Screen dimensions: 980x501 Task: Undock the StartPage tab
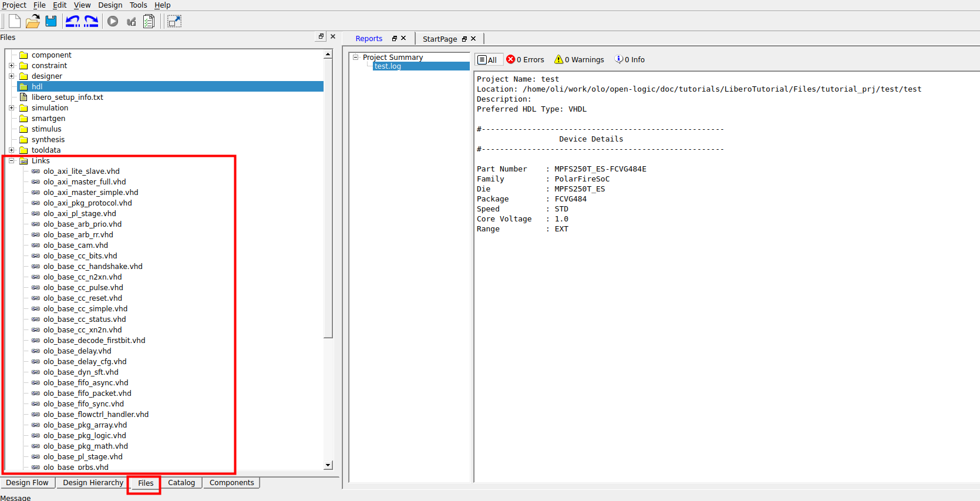tap(464, 39)
